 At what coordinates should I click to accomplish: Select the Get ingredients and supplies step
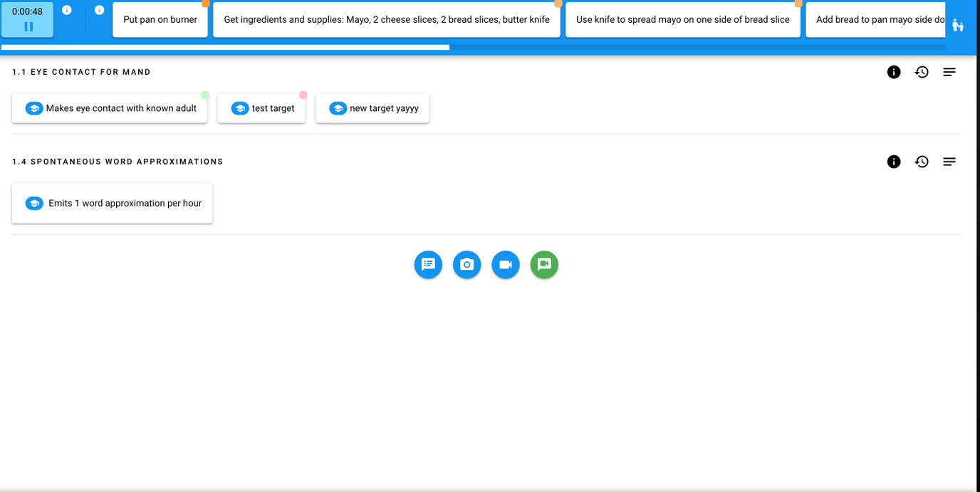[386, 20]
